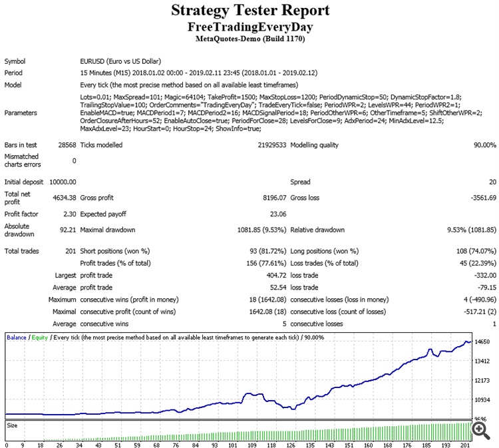
Task: Click Loss trades value 45 (22.39%)
Action: click(x=479, y=264)
